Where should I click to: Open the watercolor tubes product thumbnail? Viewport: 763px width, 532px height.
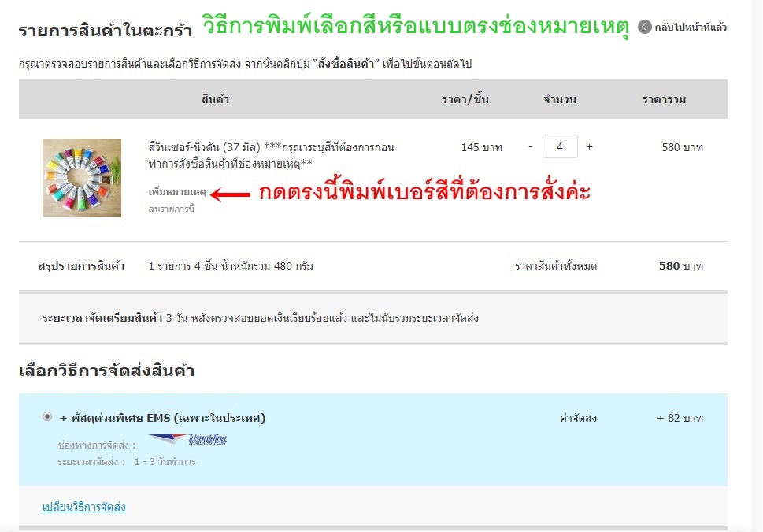tap(82, 178)
